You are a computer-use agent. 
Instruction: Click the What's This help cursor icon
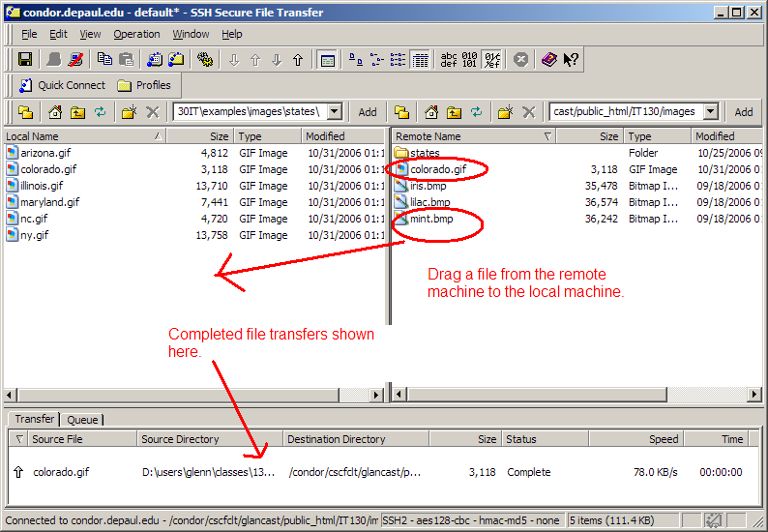click(571, 59)
